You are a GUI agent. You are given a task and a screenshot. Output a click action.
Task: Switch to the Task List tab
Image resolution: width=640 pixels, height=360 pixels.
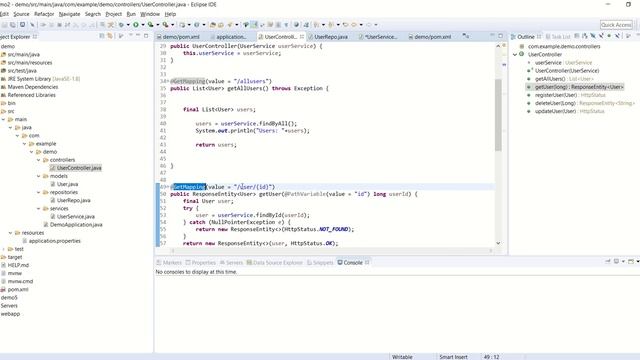point(558,36)
